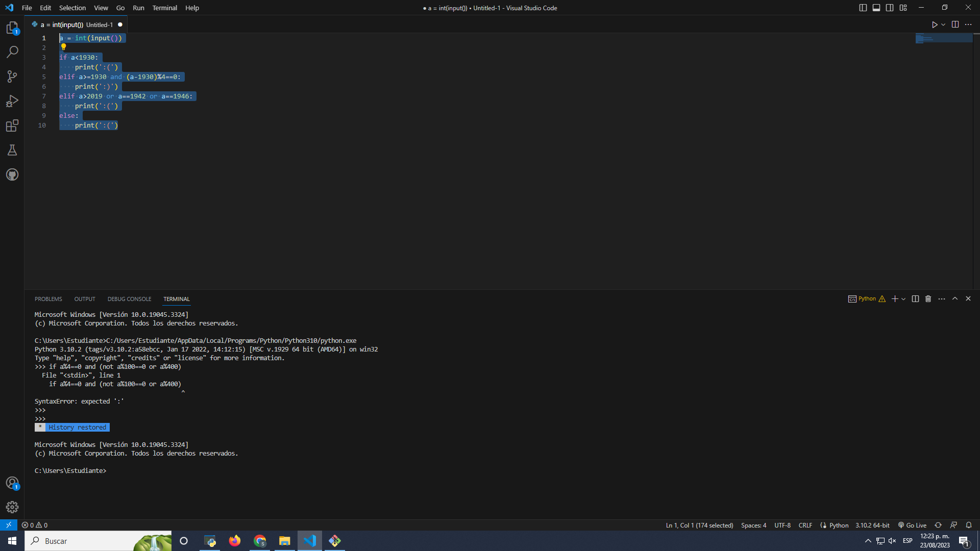The height and width of the screenshot is (551, 980).
Task: Click the lightbulb code action icon
Action: tap(64, 47)
